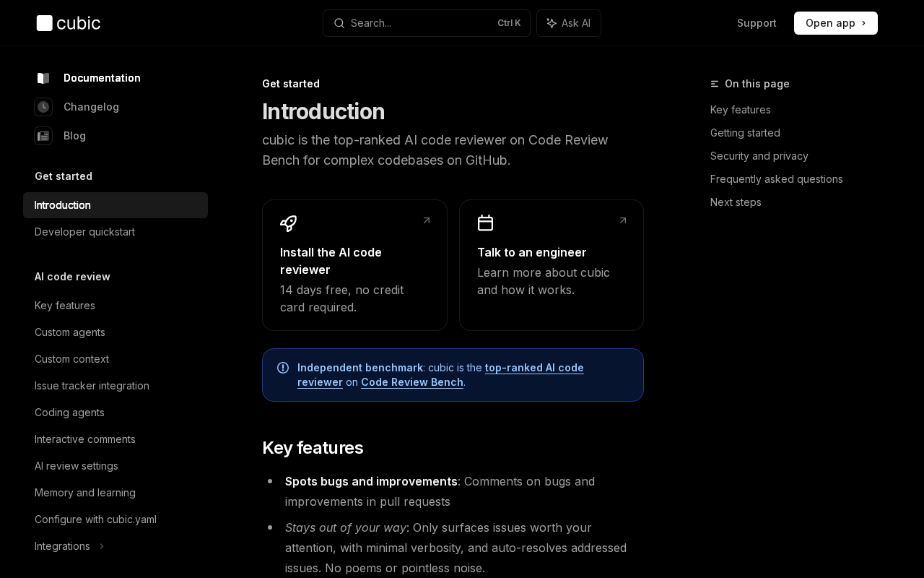Click the Changelog clock icon
Image resolution: width=924 pixels, height=578 pixels.
[43, 107]
